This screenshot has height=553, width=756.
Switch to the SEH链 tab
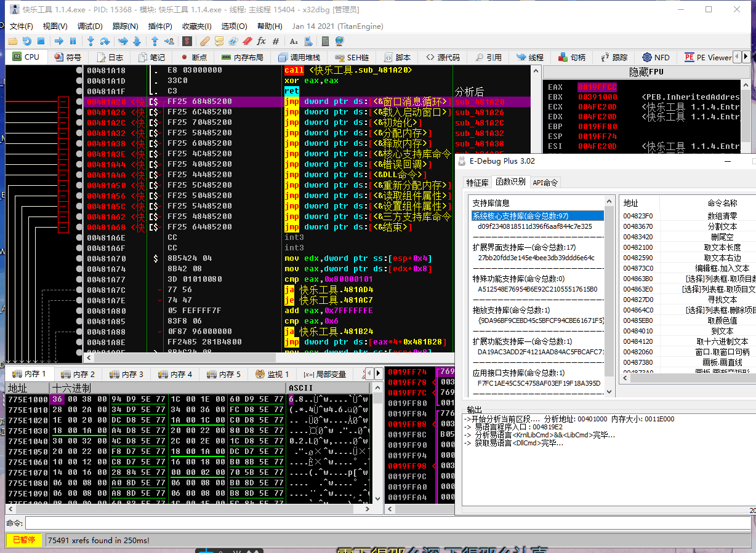[351, 57]
